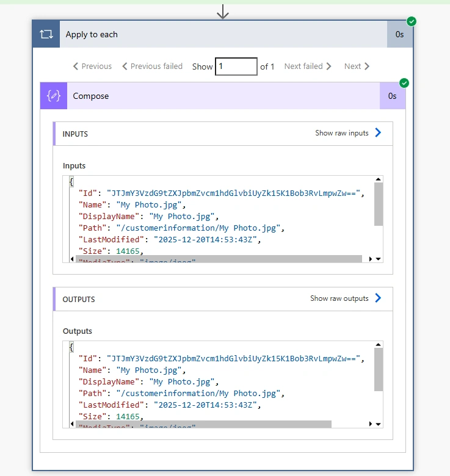This screenshot has height=476, width=450.
Task: Click the "of 1" iteration count text
Action: [267, 67]
